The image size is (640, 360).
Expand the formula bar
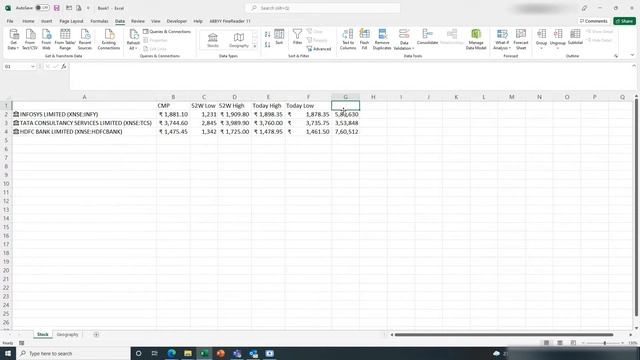click(634, 66)
